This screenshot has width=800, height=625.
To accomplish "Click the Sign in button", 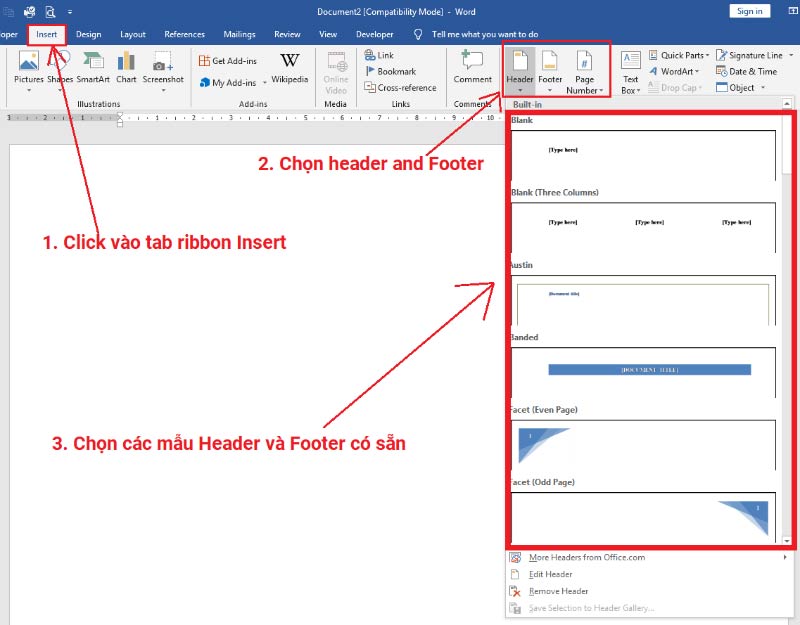I will [x=749, y=11].
